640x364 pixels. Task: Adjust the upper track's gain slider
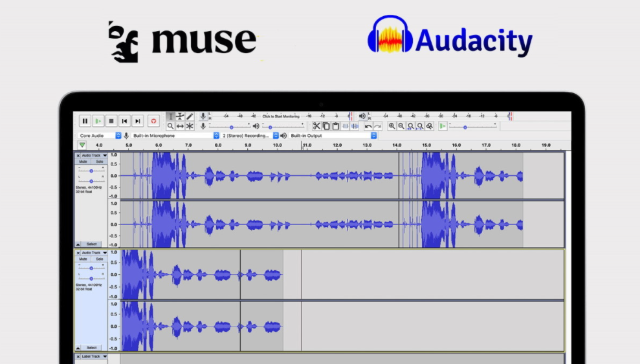pyautogui.click(x=91, y=171)
